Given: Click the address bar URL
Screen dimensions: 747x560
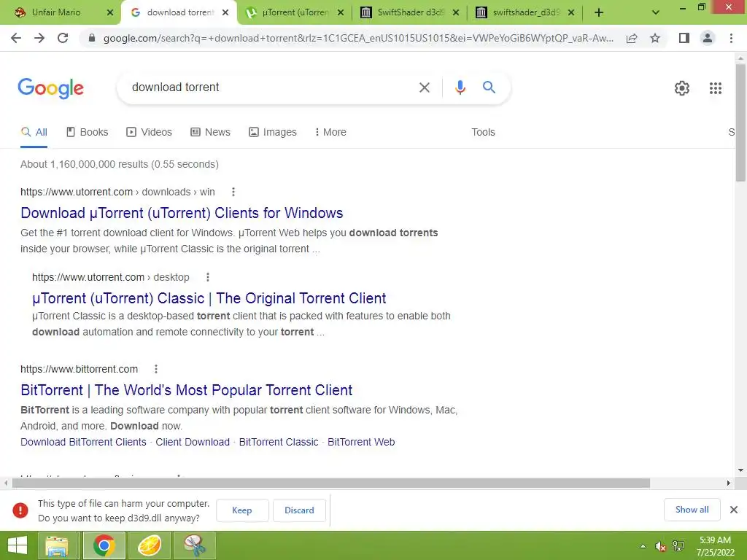Looking at the screenshot, I should 358,38.
